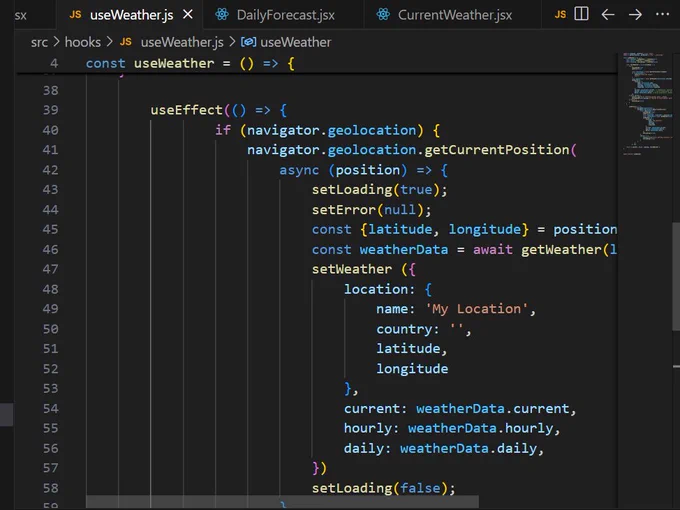Open the More Actions ellipsis menu
The height and width of the screenshot is (510, 680).
pyautogui.click(x=662, y=14)
